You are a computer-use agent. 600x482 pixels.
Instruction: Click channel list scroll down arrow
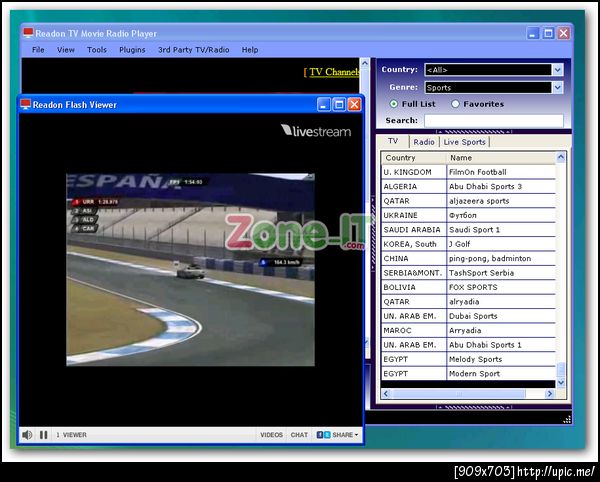click(561, 383)
